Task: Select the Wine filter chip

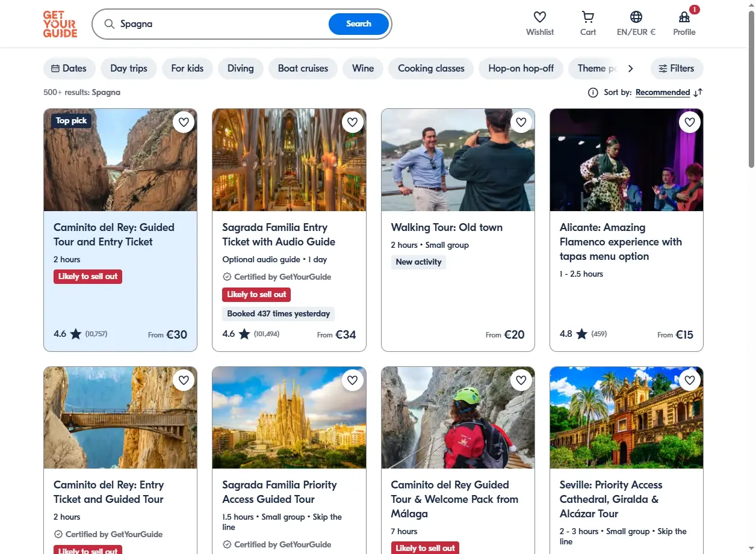Action: 363,69
